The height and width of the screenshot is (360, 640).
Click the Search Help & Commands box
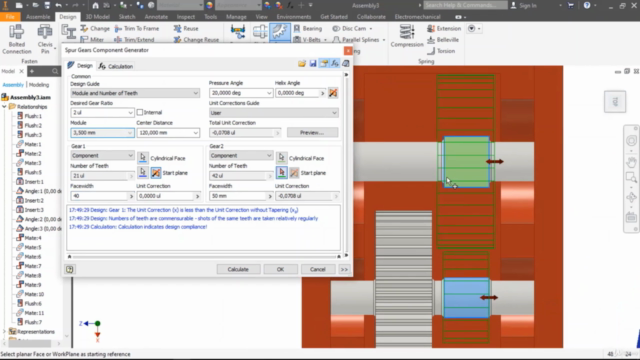(x=465, y=5)
